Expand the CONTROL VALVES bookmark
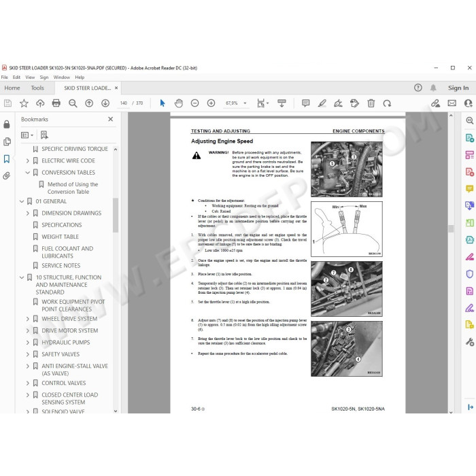 28,383
